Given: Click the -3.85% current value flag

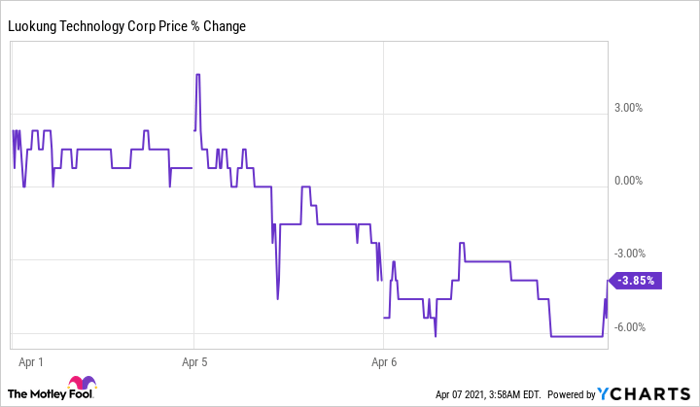Looking at the screenshot, I should [x=635, y=282].
